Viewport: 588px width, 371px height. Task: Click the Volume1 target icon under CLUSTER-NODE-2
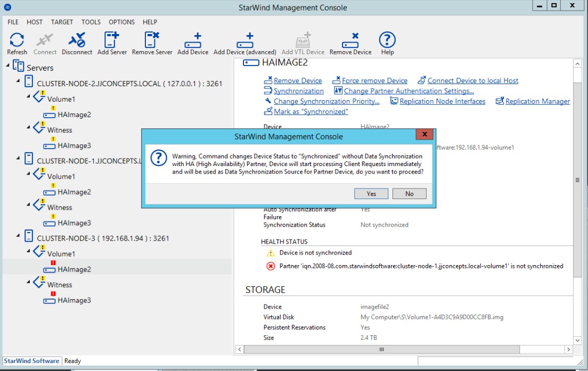(39, 96)
